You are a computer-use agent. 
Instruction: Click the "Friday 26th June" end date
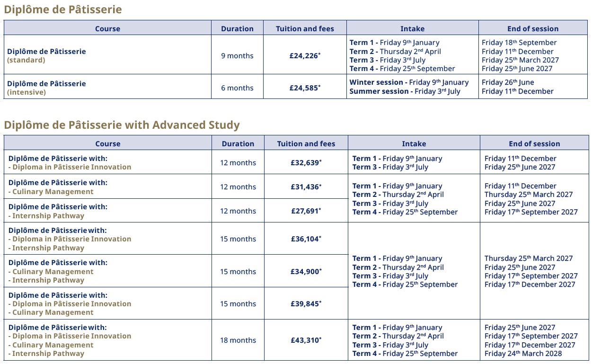pyautogui.click(x=508, y=82)
